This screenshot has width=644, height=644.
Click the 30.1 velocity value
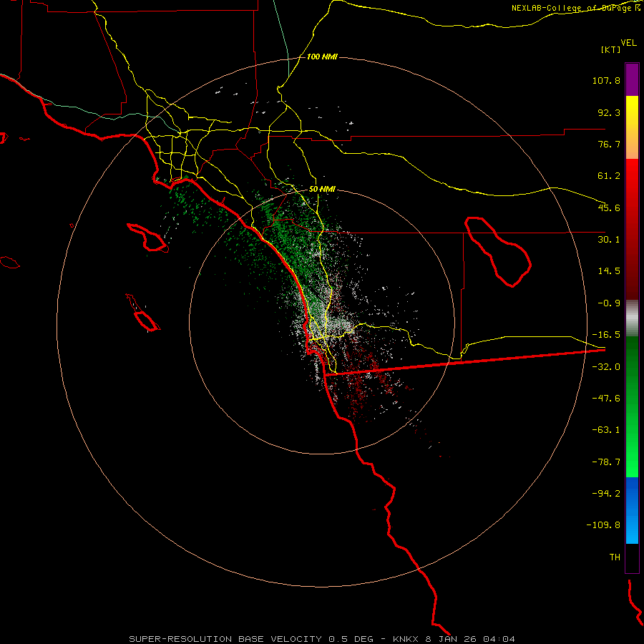coord(609,240)
